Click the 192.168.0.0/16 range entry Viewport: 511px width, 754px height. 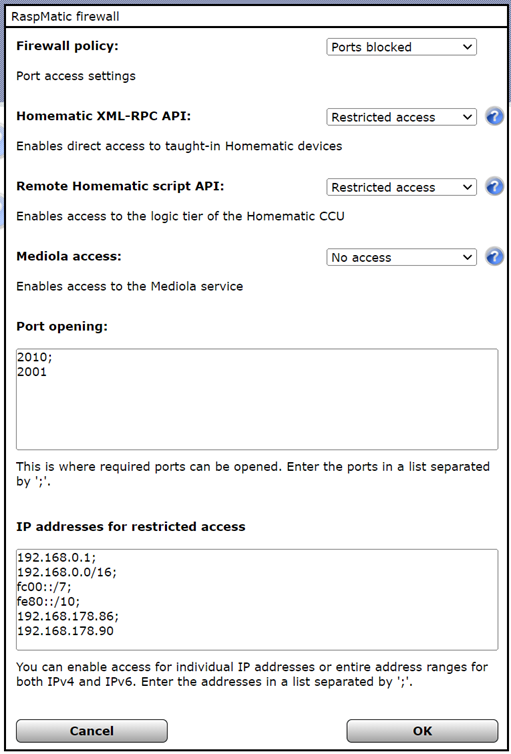tap(67, 572)
